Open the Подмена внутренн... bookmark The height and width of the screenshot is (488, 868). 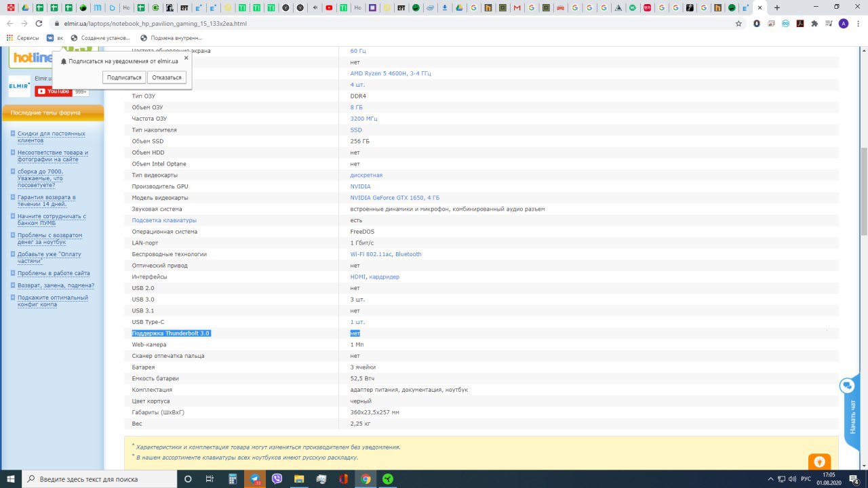coord(170,38)
